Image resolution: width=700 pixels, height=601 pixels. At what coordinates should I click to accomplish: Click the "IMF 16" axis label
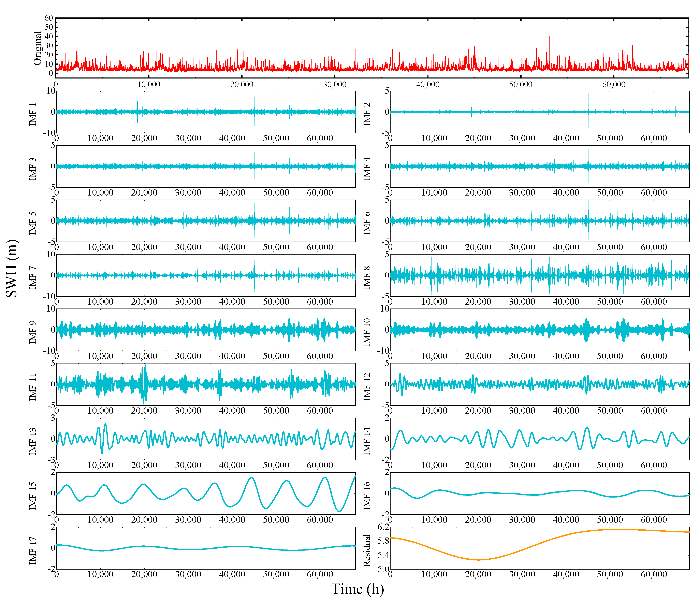tap(367, 496)
